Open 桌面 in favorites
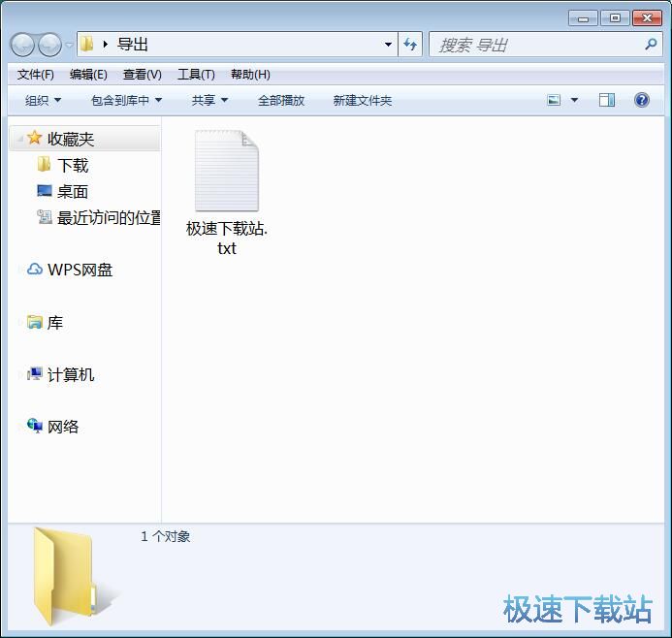Image resolution: width=672 pixels, height=638 pixels. tap(73, 192)
